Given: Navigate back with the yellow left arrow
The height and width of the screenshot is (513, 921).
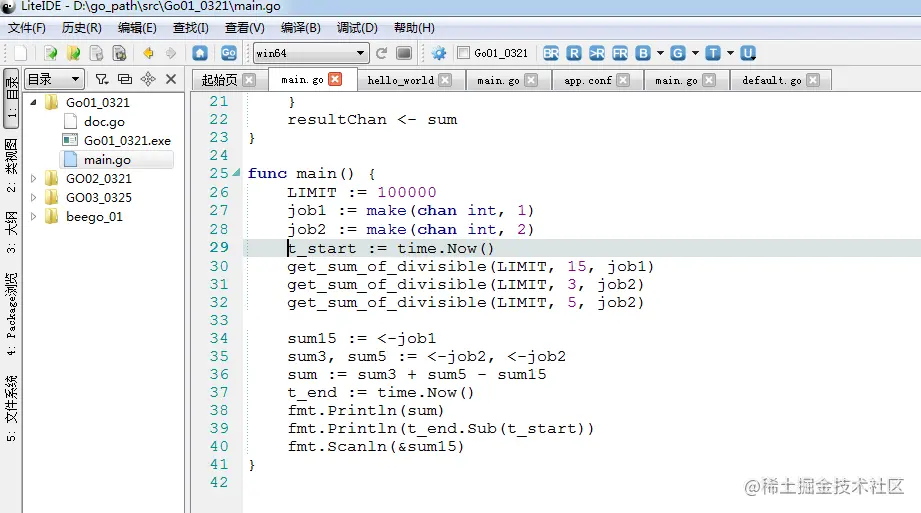Looking at the screenshot, I should (x=148, y=53).
